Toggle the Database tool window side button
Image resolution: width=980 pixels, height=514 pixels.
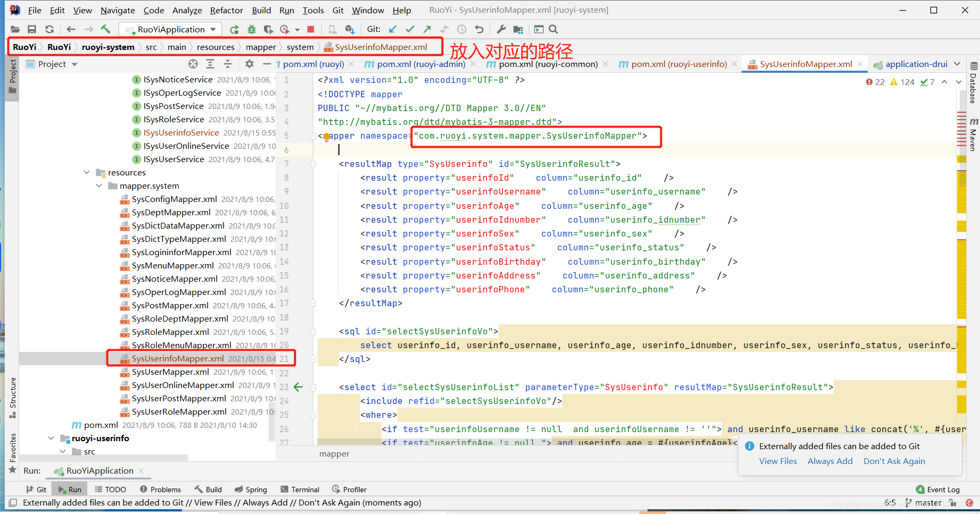pos(974,83)
